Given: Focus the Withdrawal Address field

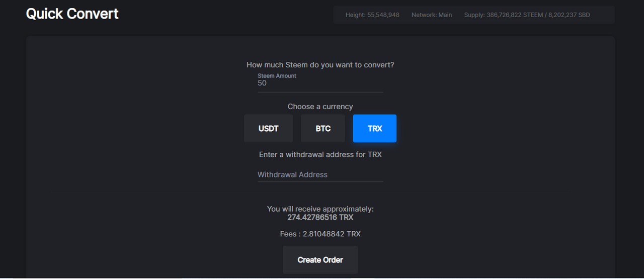Looking at the screenshot, I should [x=320, y=175].
